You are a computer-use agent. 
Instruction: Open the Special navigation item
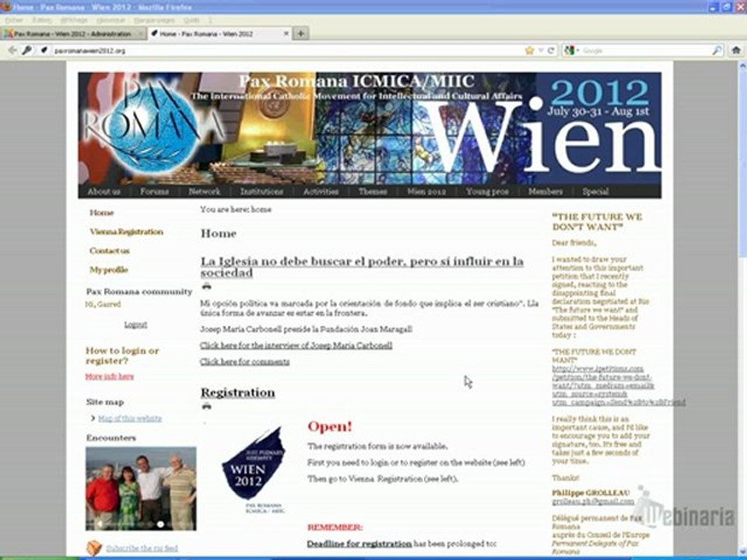click(595, 191)
